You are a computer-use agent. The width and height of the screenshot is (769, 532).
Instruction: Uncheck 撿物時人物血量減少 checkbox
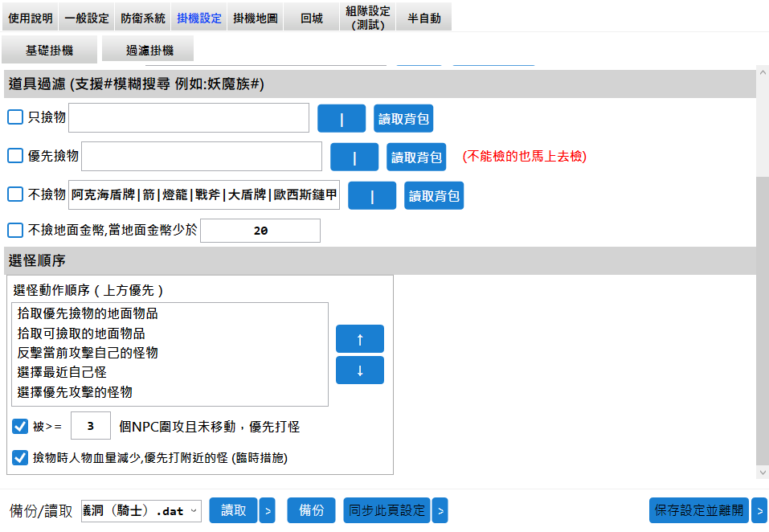pyautogui.click(x=20, y=457)
